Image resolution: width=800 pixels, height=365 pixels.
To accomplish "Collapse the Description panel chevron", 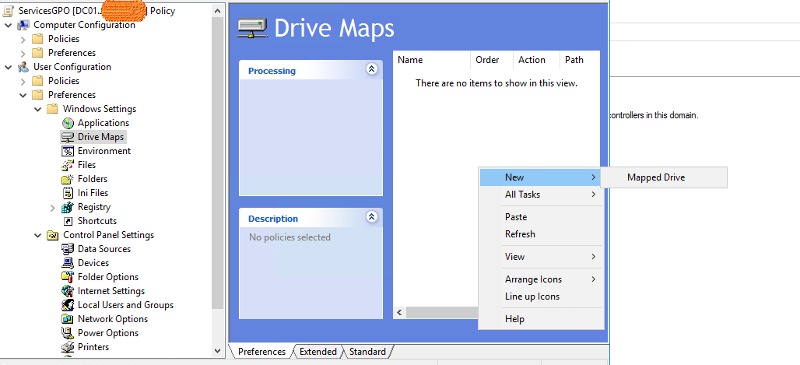I will coord(372,216).
